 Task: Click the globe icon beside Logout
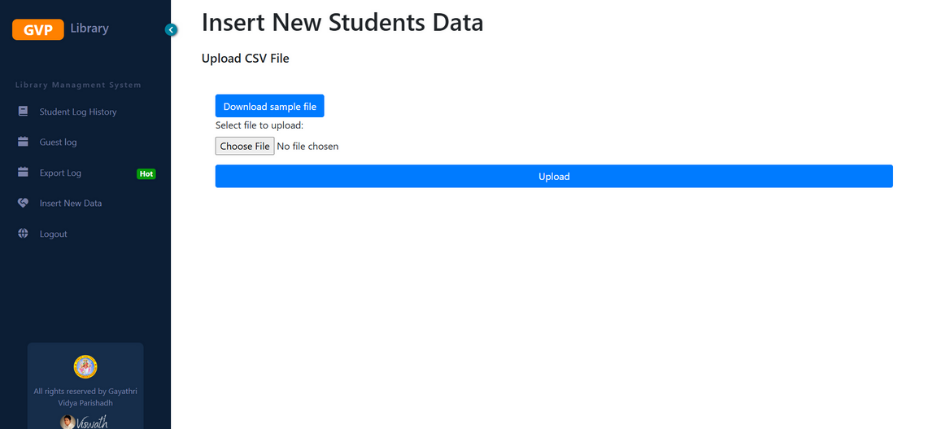pos(23,234)
